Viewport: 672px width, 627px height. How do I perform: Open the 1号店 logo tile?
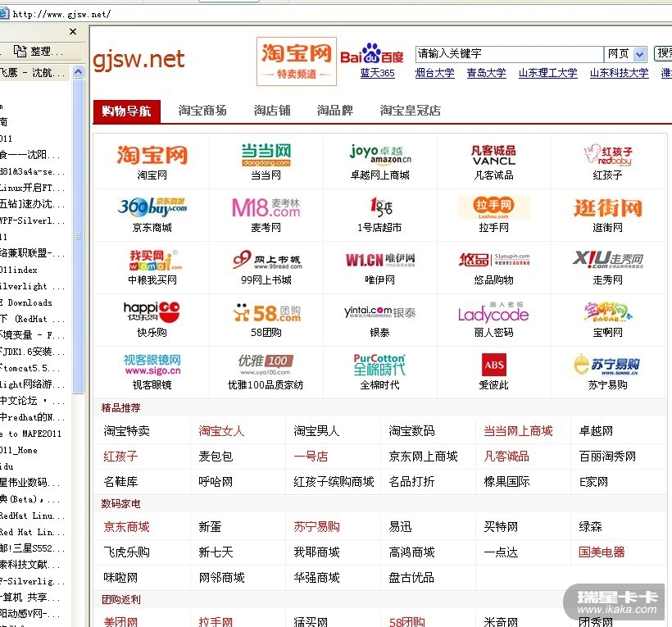pyautogui.click(x=380, y=207)
